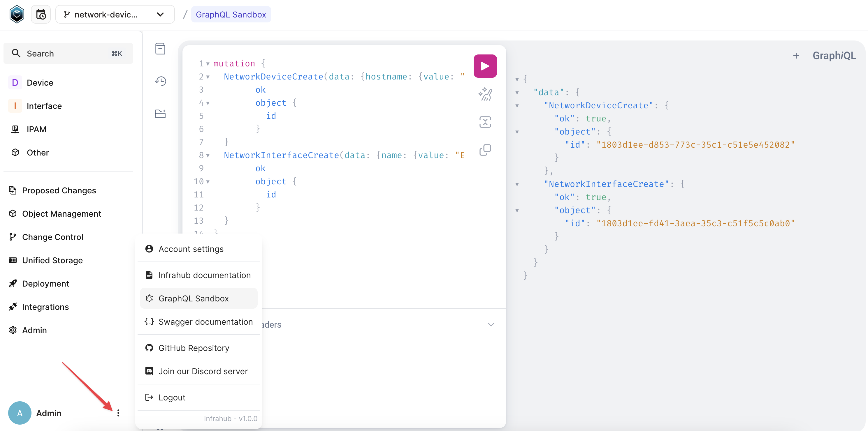Open the documentation explorer panel
Screen dimensions: 868x431
coord(160,48)
